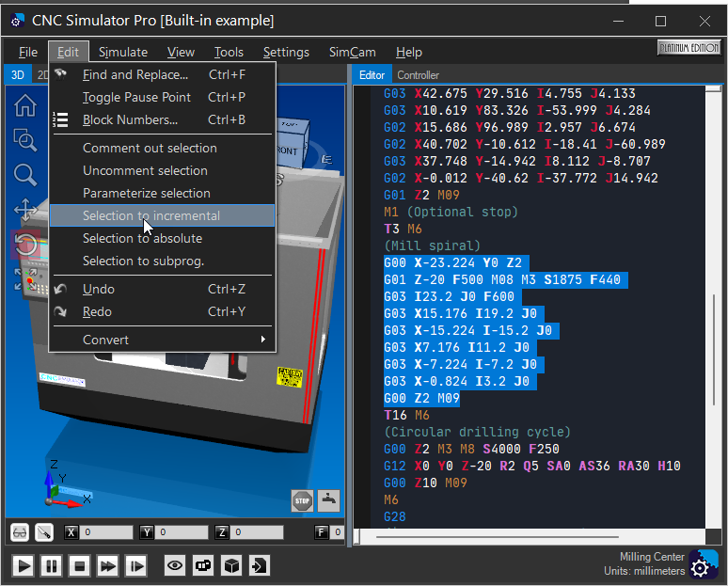Screen dimensions: 728x586
Task: Click the Undo arrow icon in menu
Action: [60, 289]
